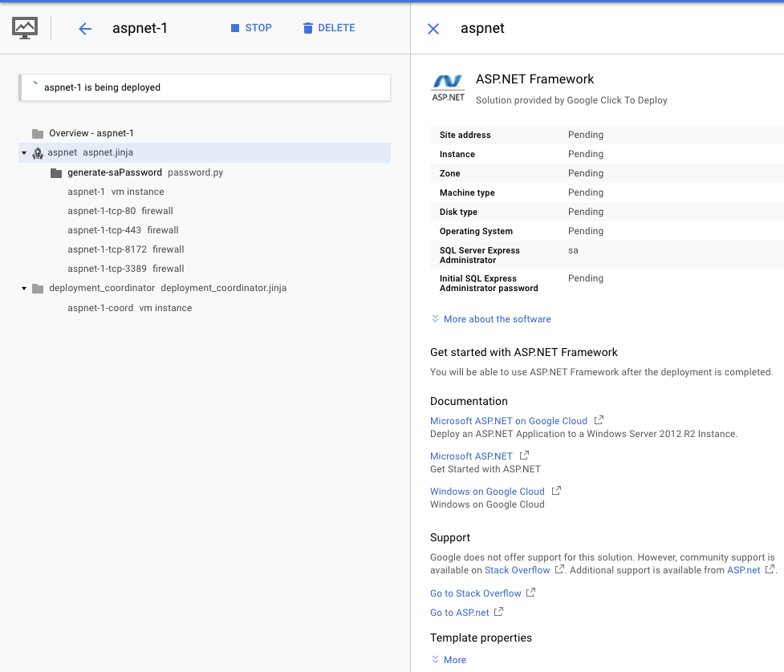
Task: Expand More under Template properties
Action: point(449,660)
